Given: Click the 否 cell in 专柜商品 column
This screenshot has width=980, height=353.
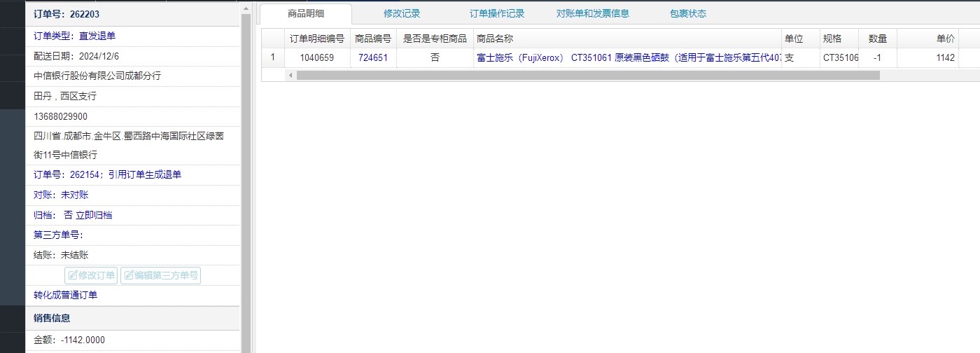Looking at the screenshot, I should [x=435, y=58].
